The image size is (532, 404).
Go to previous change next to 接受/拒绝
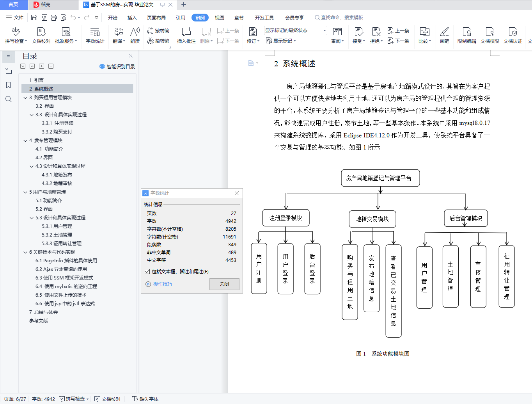398,30
